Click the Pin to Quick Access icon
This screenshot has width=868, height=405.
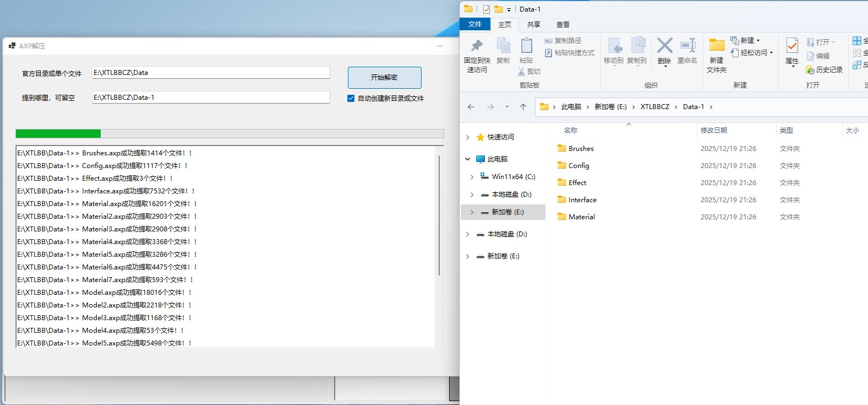477,46
